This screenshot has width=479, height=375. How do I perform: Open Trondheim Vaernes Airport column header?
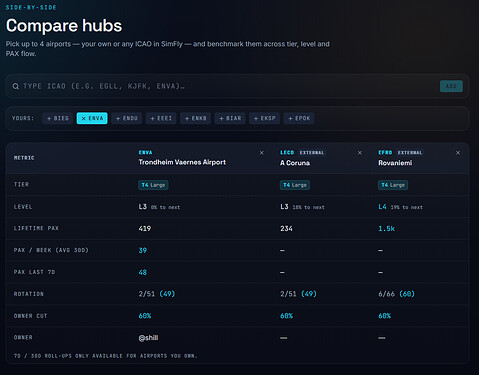pyautogui.click(x=182, y=162)
